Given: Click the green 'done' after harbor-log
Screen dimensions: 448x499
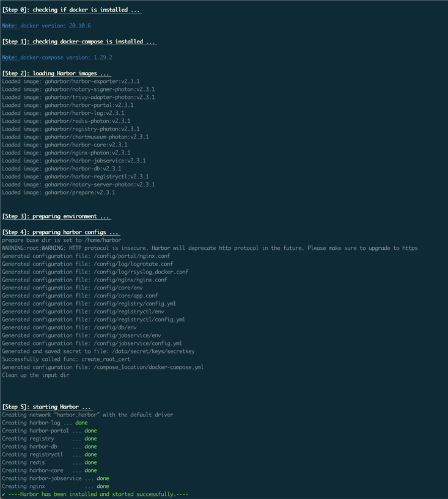Looking at the screenshot, I should coord(81,423).
